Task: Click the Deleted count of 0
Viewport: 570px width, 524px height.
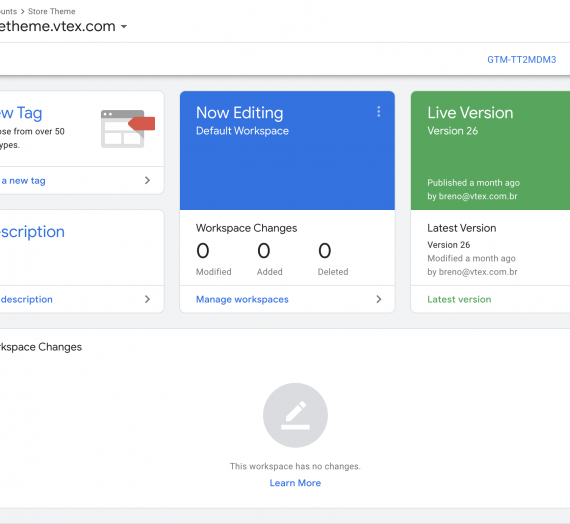Action: (325, 251)
